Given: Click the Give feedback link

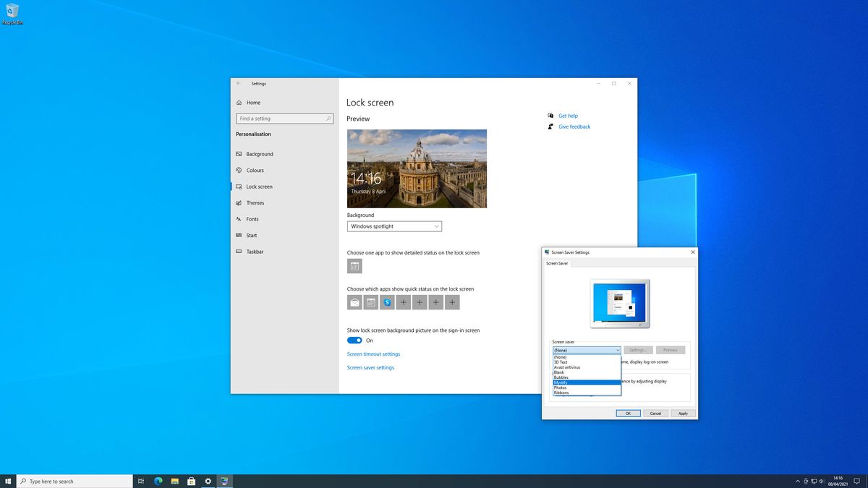Looking at the screenshot, I should 574,127.
